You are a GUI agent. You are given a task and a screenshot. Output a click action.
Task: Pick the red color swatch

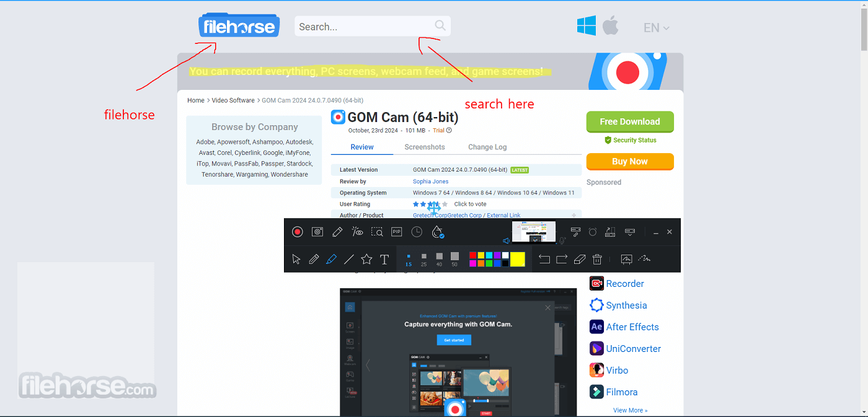[x=473, y=255]
